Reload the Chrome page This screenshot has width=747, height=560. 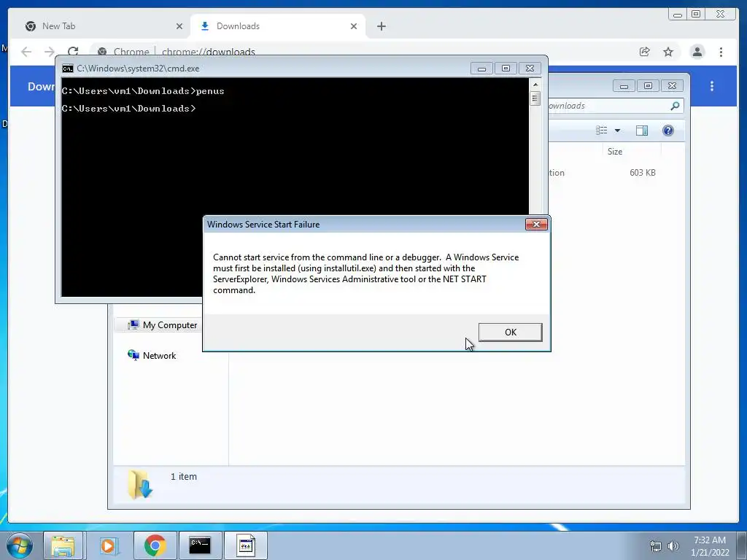73,52
